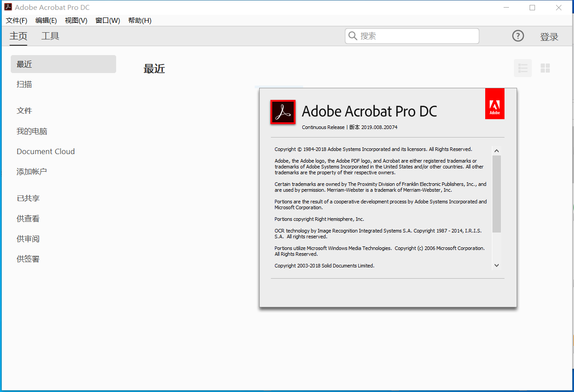This screenshot has height=392, width=574.
Task: Minimize the Acrobat window
Action: point(506,8)
